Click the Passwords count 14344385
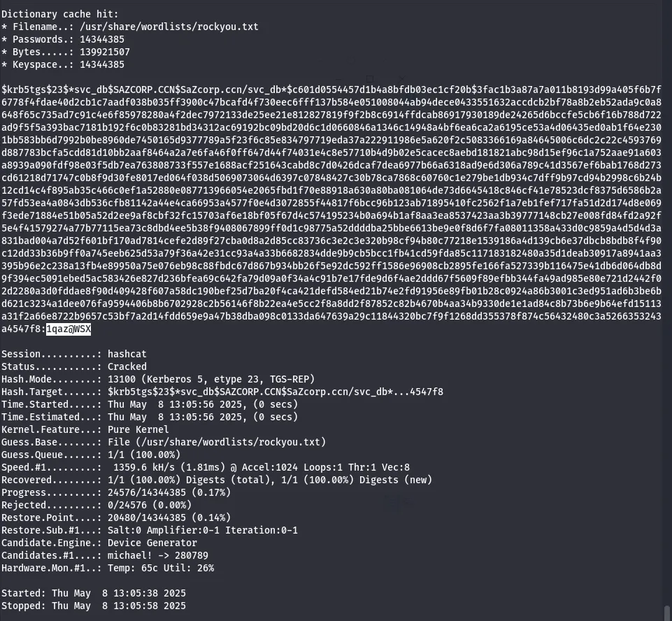The height and width of the screenshot is (621, 672). coord(102,39)
